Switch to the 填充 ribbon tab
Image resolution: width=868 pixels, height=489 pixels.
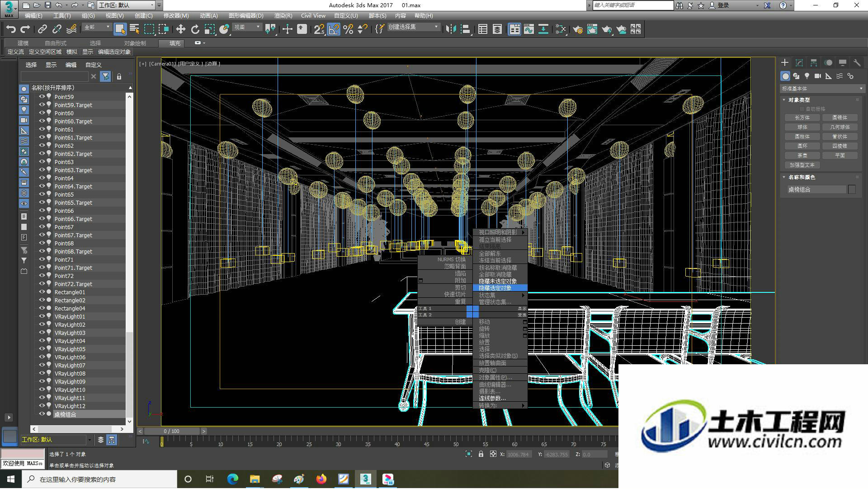click(x=175, y=43)
